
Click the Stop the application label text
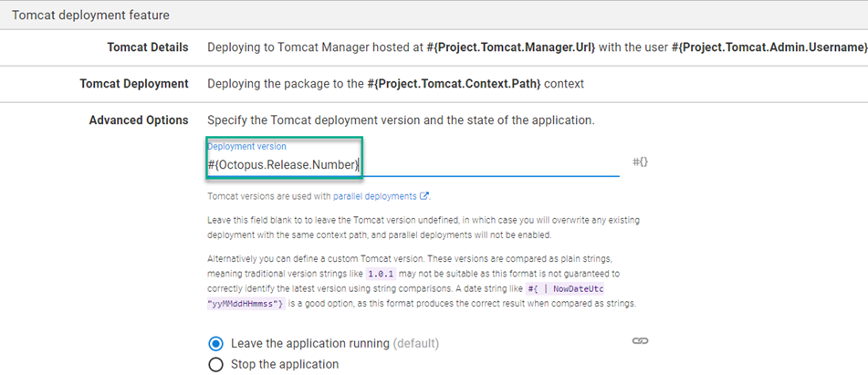(285, 364)
